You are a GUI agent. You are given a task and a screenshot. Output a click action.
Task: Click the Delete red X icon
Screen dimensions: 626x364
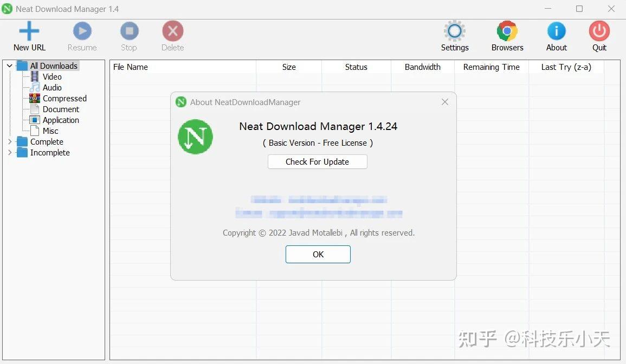[172, 31]
